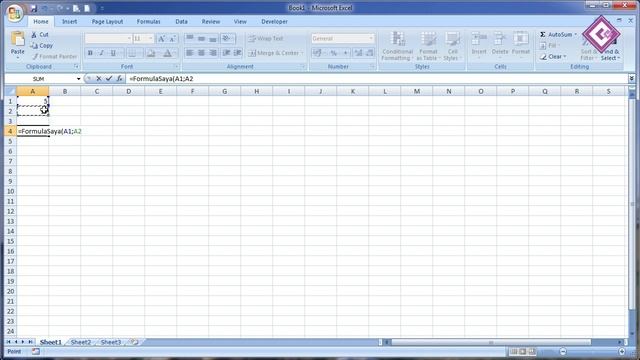Center text horizontally
Image resolution: width=640 pixels, height=360 pixels.
pyautogui.click(x=201, y=53)
